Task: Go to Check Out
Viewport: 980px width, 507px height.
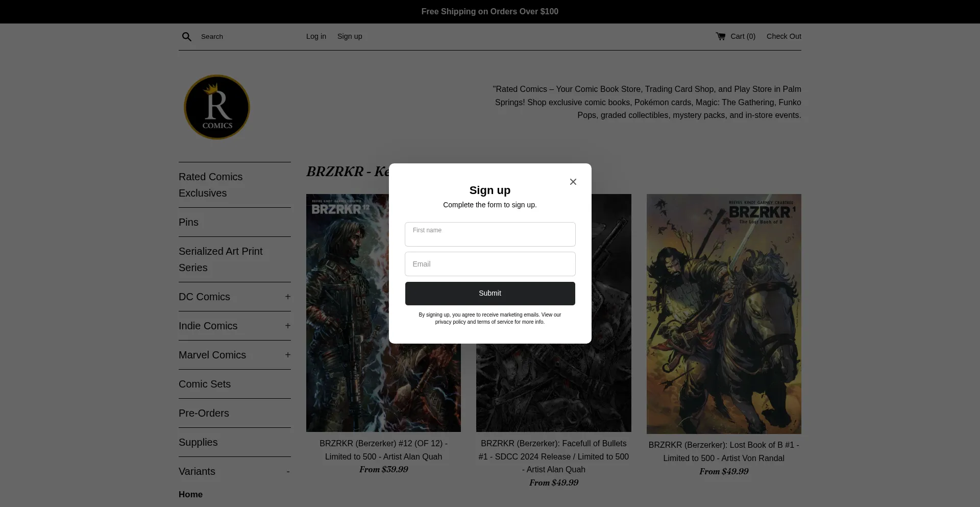Action: 783,36
